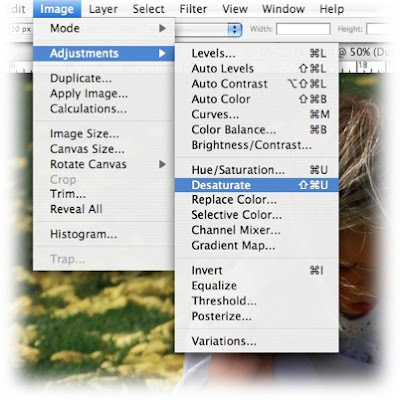
Task: Open Brightness/Contrast... adjustment
Action: (x=257, y=145)
